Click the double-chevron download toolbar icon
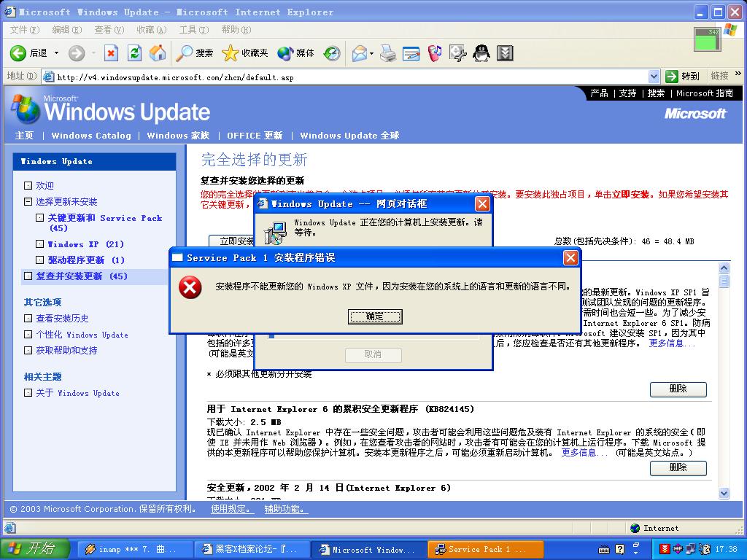 click(x=505, y=52)
